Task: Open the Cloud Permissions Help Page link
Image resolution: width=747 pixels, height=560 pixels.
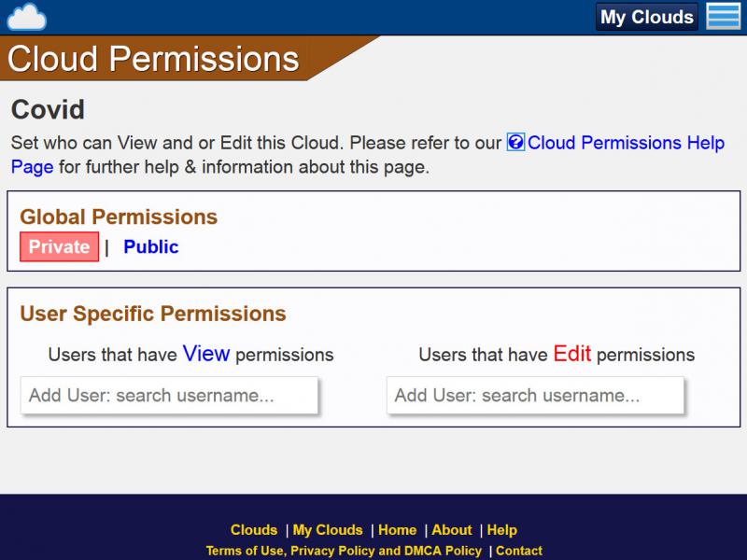Action: (x=626, y=143)
